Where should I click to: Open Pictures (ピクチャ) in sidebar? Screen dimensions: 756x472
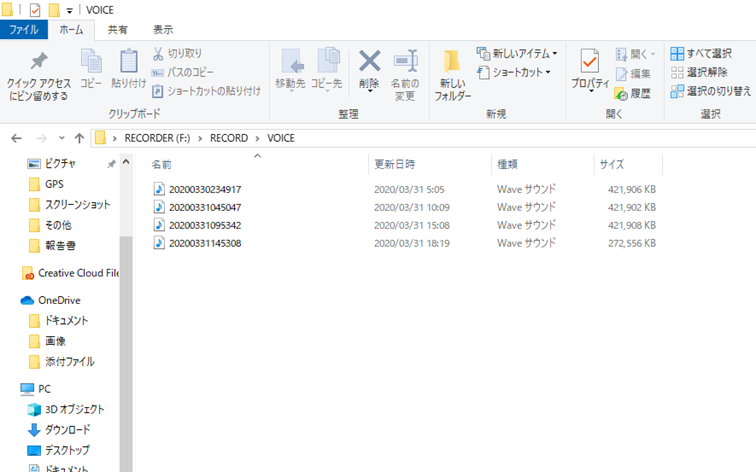click(x=60, y=163)
